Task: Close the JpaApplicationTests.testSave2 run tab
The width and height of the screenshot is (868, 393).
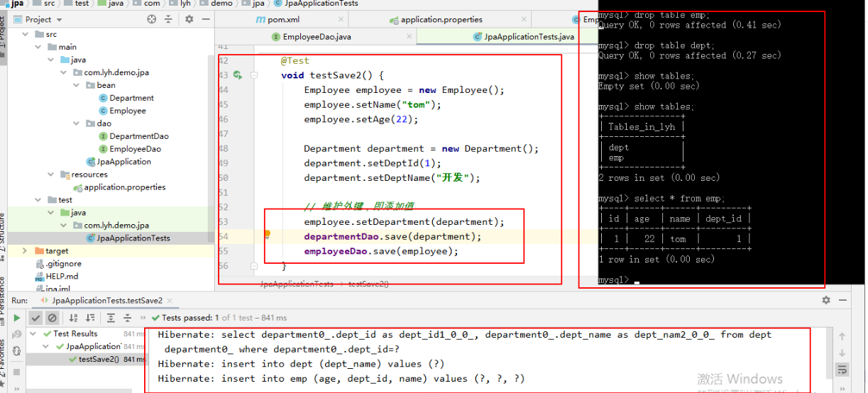Action: [171, 301]
